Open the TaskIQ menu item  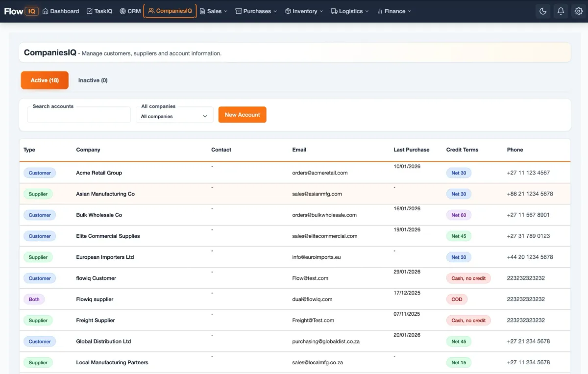click(99, 11)
